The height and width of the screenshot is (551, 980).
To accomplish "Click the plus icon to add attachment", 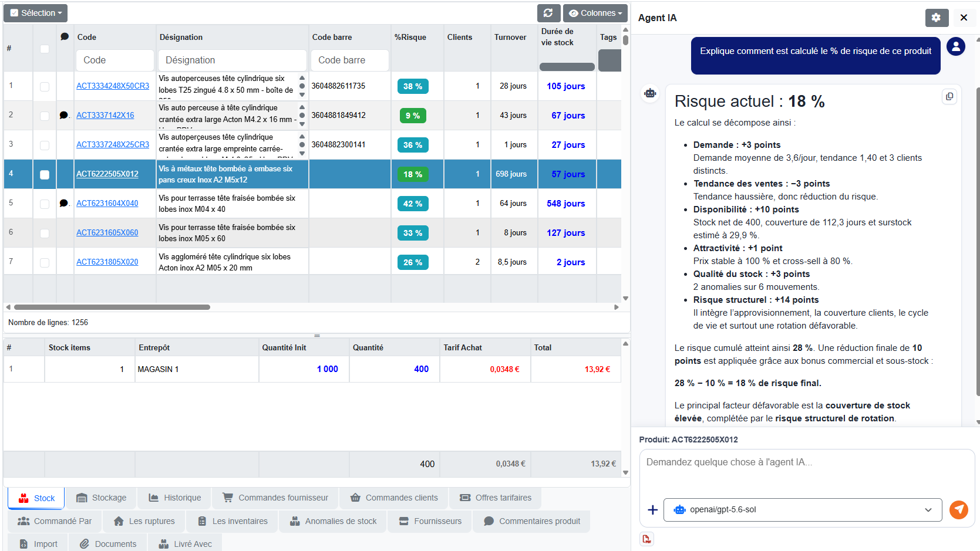I will [652, 510].
